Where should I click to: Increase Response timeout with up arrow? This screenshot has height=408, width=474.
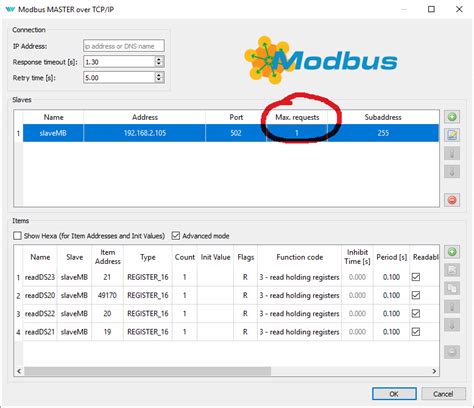159,59
